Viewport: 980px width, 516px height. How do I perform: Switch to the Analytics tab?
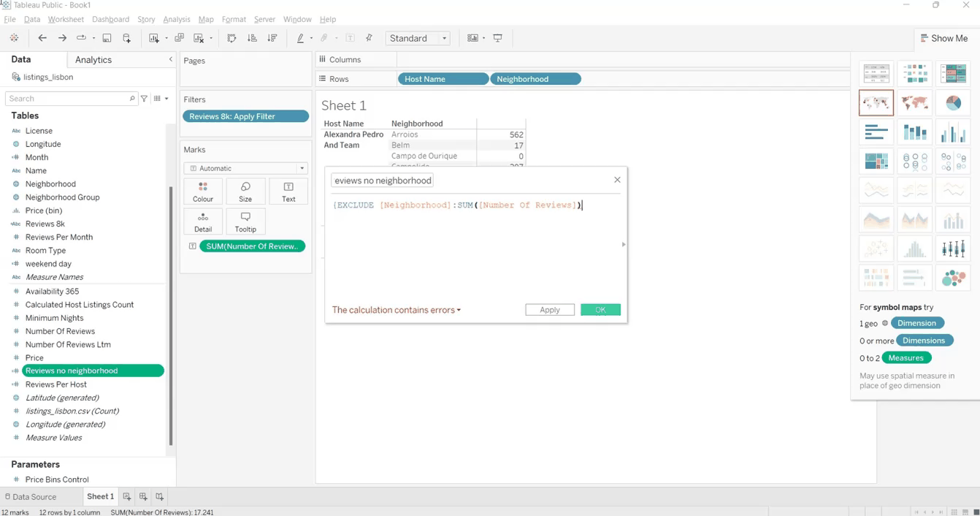pos(93,60)
